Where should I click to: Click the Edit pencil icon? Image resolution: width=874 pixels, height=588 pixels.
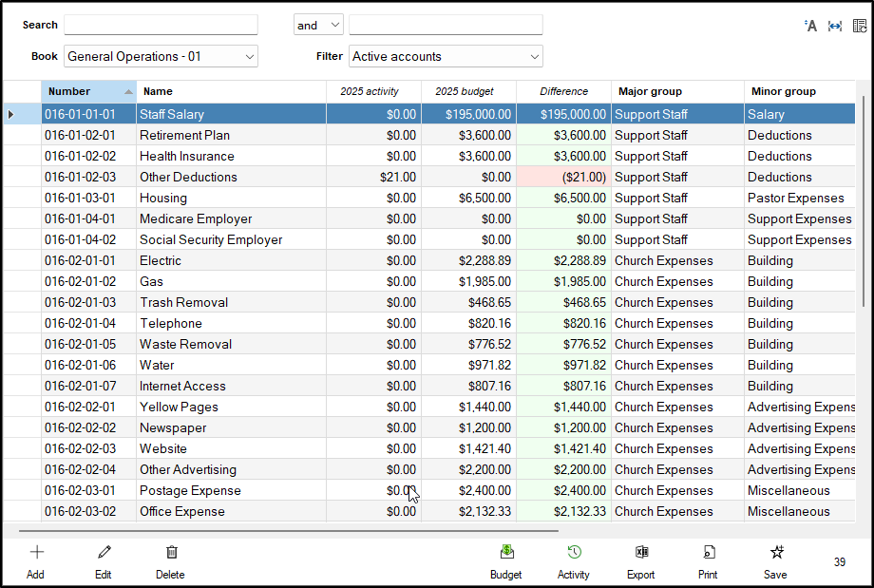(104, 553)
